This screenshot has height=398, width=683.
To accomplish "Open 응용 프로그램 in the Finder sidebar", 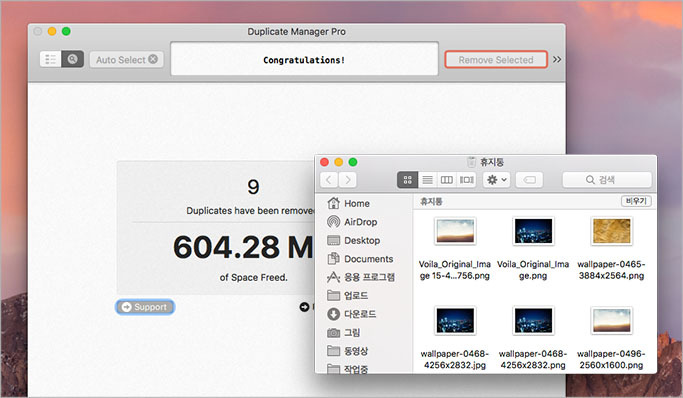I will [360, 277].
